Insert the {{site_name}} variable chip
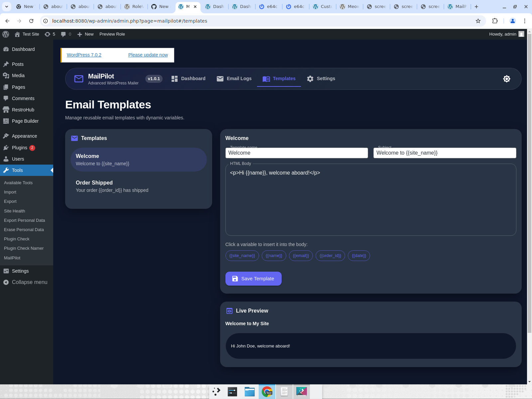This screenshot has height=399, width=532. point(242,256)
